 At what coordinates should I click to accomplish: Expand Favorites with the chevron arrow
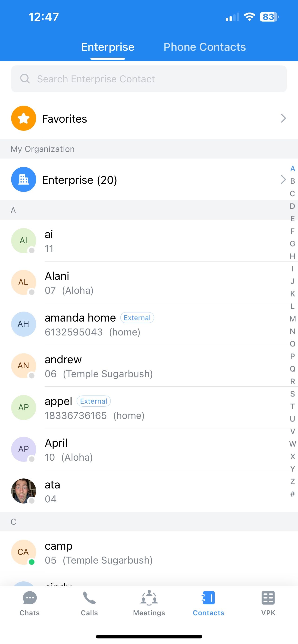coord(283,118)
